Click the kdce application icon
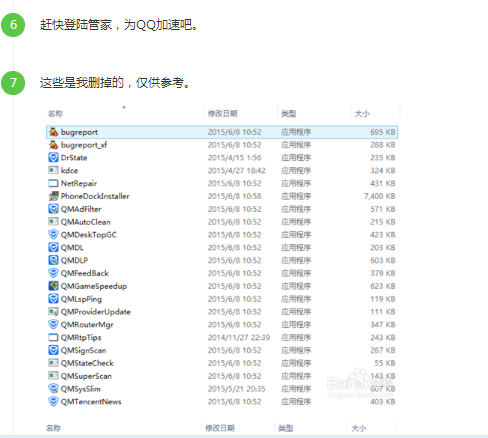 [53, 170]
